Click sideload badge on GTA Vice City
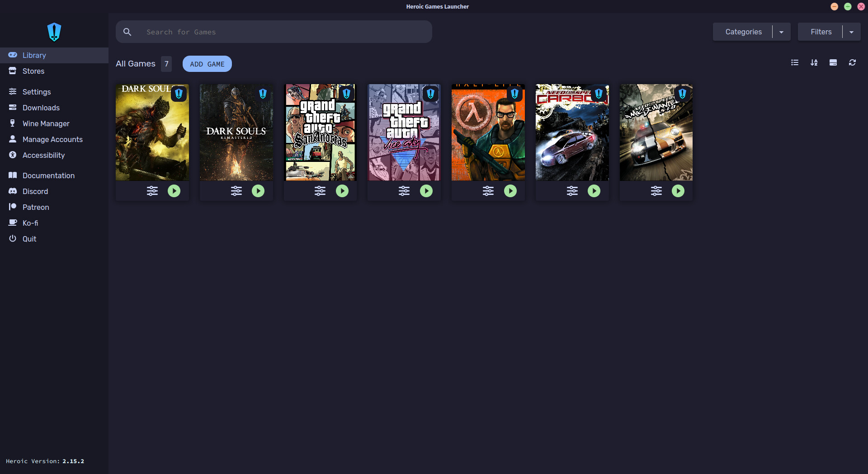The height and width of the screenshot is (474, 868). tap(430, 94)
